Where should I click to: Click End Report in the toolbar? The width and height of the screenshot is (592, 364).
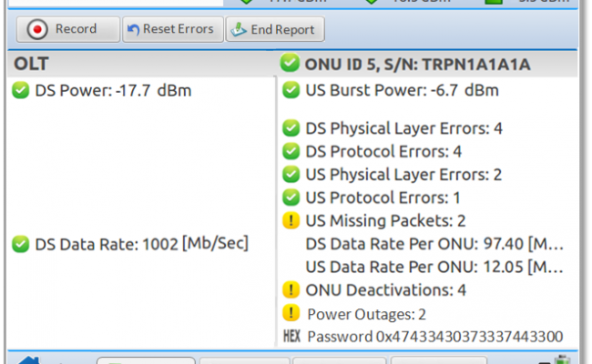click(x=274, y=29)
